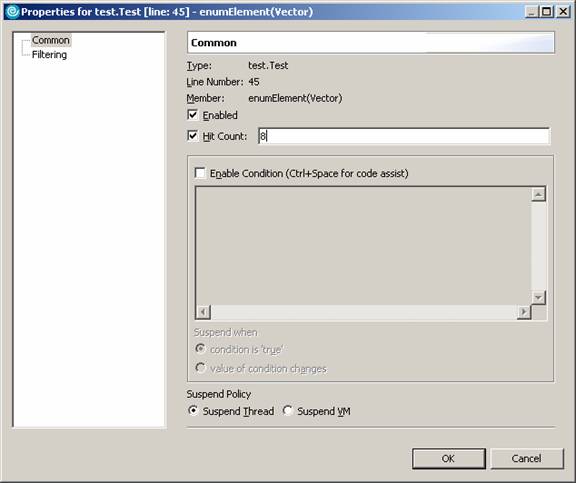Confirm with the OK button
This screenshot has width=576, height=483.
click(449, 458)
